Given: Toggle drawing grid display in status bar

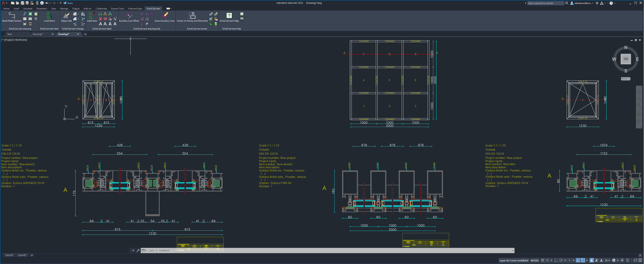Looking at the screenshot, I should coord(542,260).
